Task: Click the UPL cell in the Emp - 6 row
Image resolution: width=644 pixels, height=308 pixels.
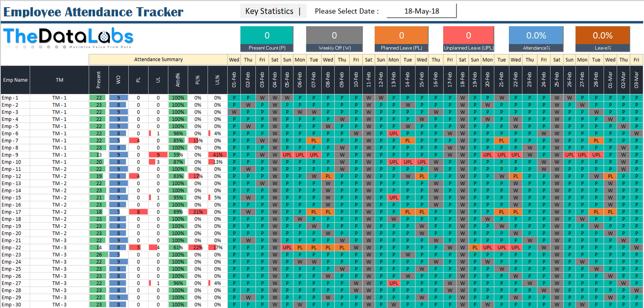Action: coord(394,133)
